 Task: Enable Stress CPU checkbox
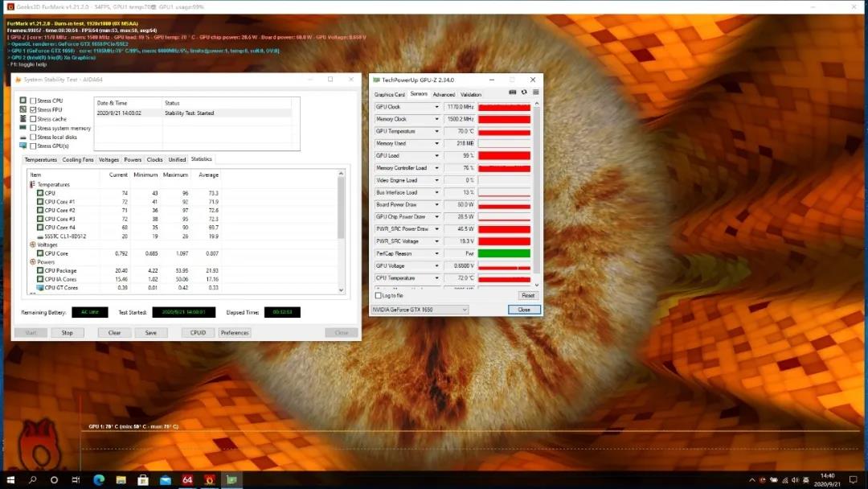tap(33, 101)
